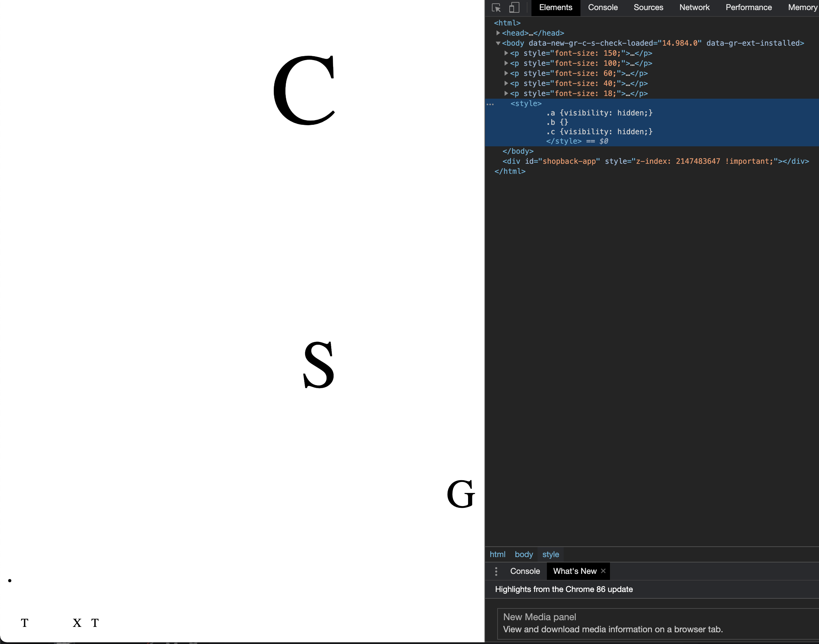Open the Console tab in the drawer
This screenshot has width=819, height=644.
[x=525, y=571]
